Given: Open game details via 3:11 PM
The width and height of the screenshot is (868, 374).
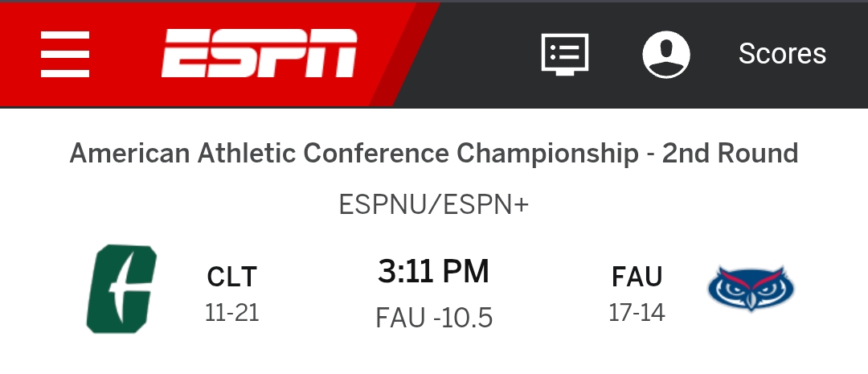Looking at the screenshot, I should pyautogui.click(x=433, y=272).
